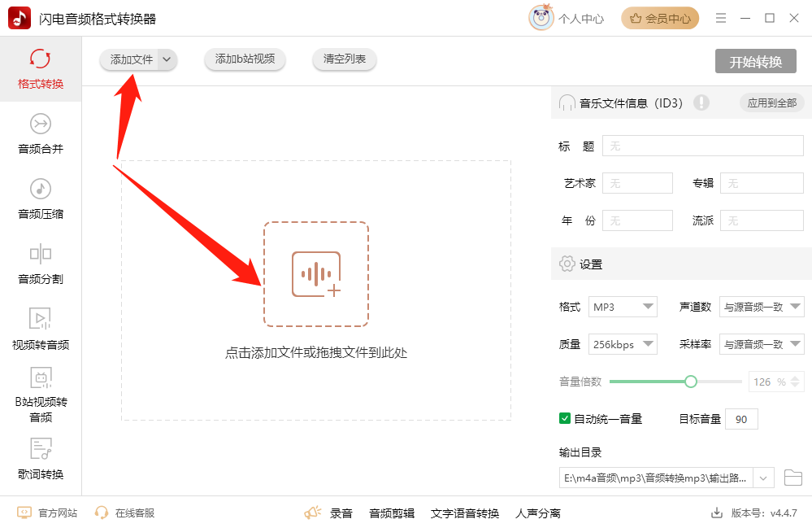
Task: Open the hamburger menu in the title bar
Action: tap(721, 18)
